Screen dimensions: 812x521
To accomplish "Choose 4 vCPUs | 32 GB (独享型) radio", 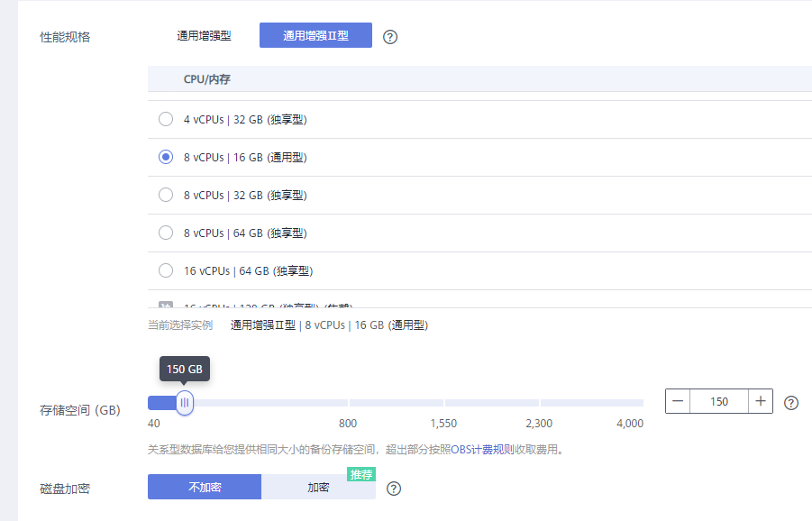I will [166, 119].
